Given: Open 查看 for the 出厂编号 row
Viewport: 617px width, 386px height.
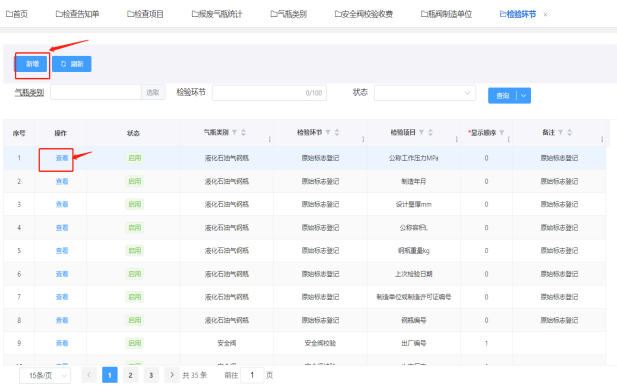Looking at the screenshot, I should point(62,343).
